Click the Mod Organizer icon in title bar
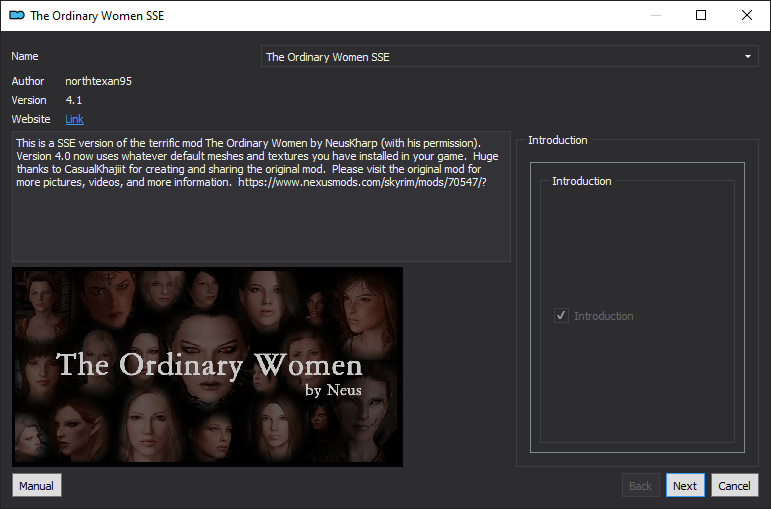The height and width of the screenshot is (509, 771). (17, 16)
